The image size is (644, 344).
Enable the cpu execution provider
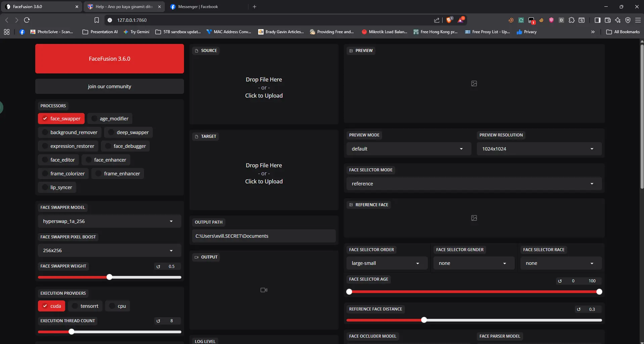click(x=118, y=306)
